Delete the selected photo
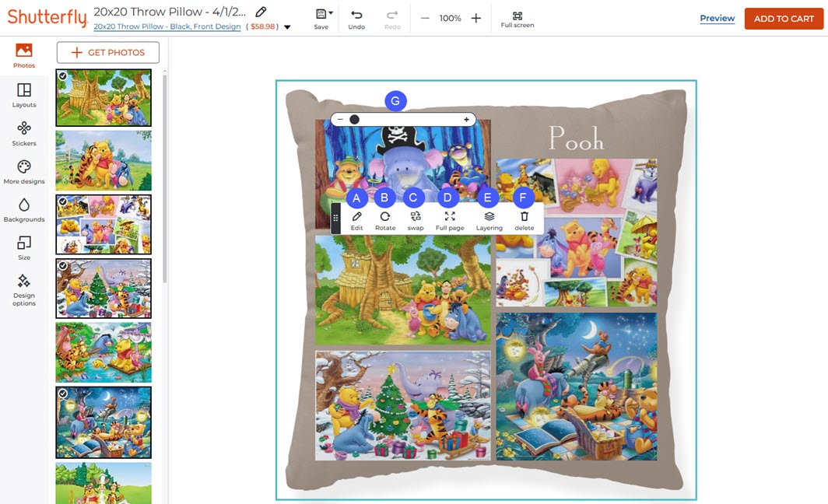Image resolution: width=828 pixels, height=504 pixels. [525, 221]
